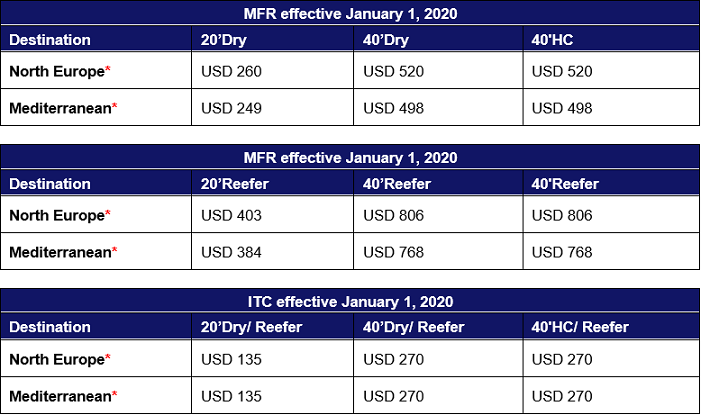Click the 20'Reefer column header

[235, 184]
